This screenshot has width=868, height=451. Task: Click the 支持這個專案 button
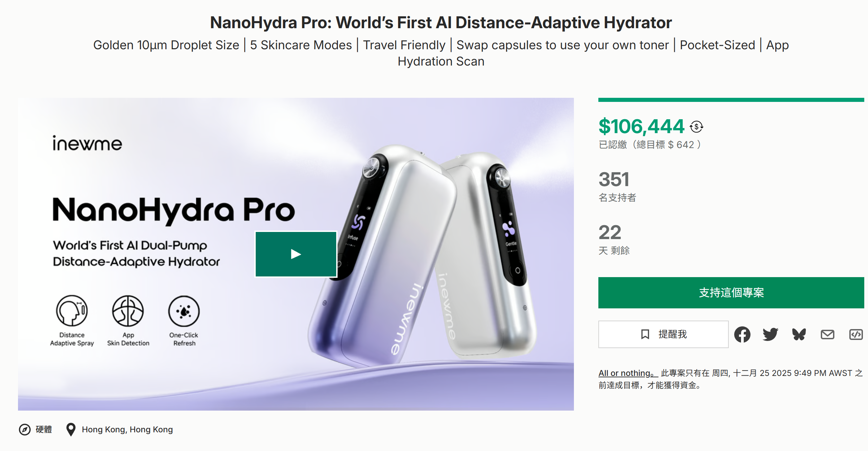click(731, 292)
